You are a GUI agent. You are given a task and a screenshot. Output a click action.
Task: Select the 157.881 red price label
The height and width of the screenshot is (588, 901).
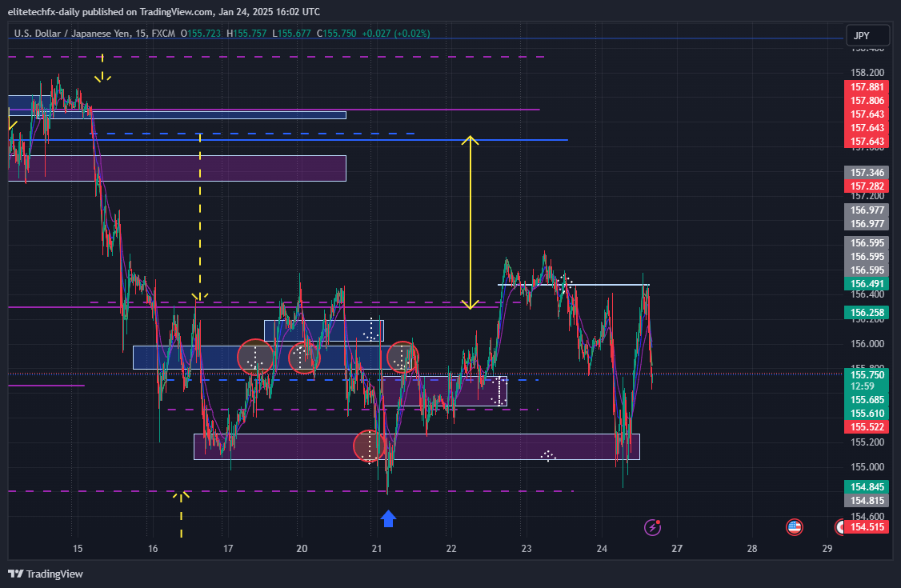pos(867,87)
